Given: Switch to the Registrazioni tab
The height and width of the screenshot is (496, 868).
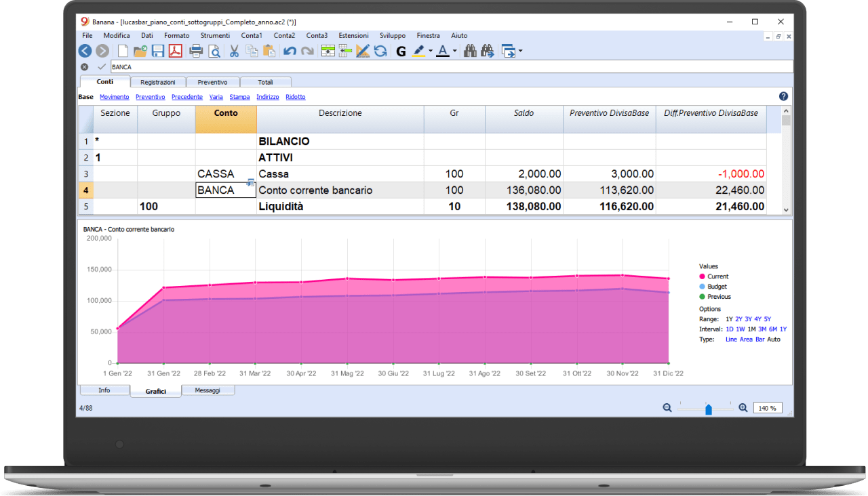Looking at the screenshot, I should pyautogui.click(x=157, y=82).
